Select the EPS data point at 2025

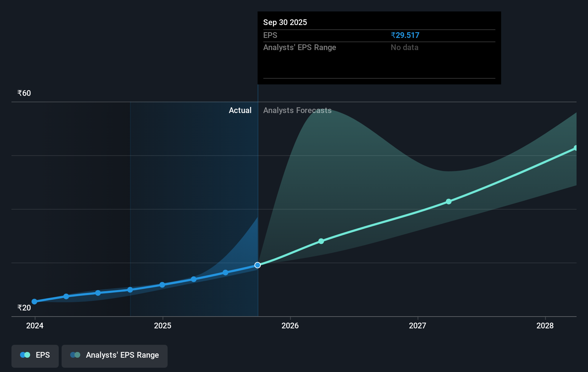[x=162, y=285]
